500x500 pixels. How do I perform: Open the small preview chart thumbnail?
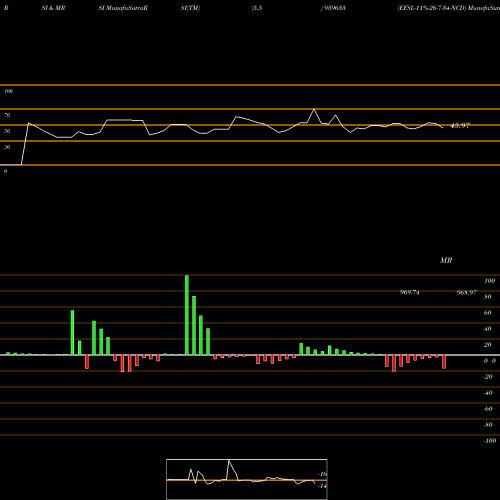247,479
